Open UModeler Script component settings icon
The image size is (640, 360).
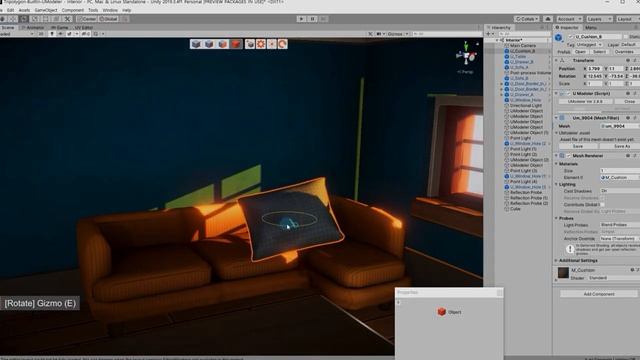pyautogui.click(x=635, y=94)
